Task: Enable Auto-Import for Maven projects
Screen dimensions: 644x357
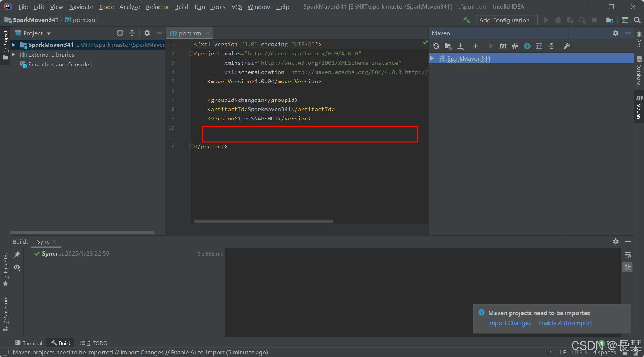Action: pos(565,323)
